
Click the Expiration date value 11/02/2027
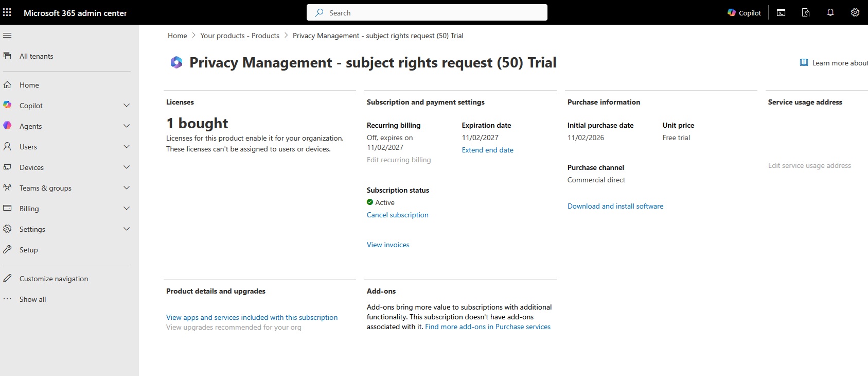coord(480,138)
